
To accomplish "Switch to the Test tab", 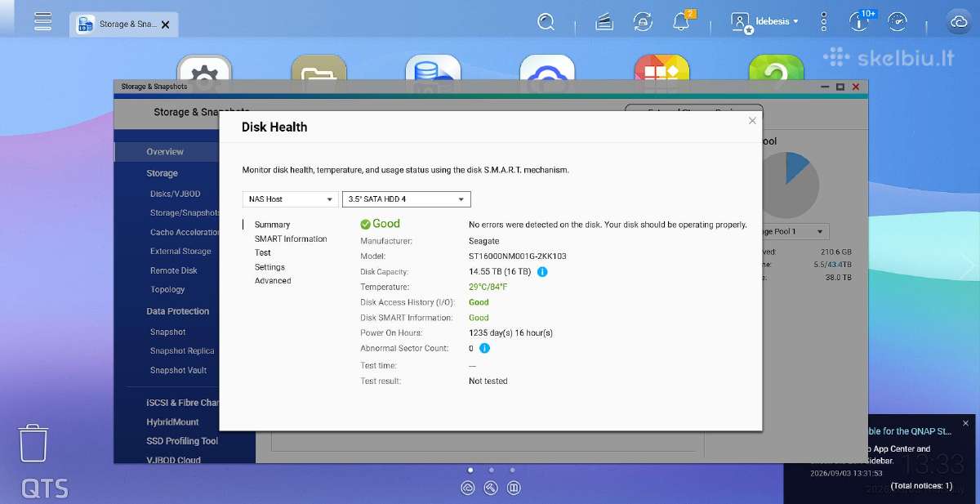I will tap(262, 252).
